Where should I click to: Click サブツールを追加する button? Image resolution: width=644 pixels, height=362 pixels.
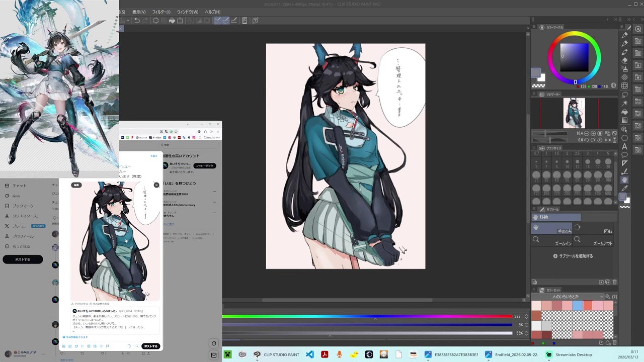click(x=573, y=256)
